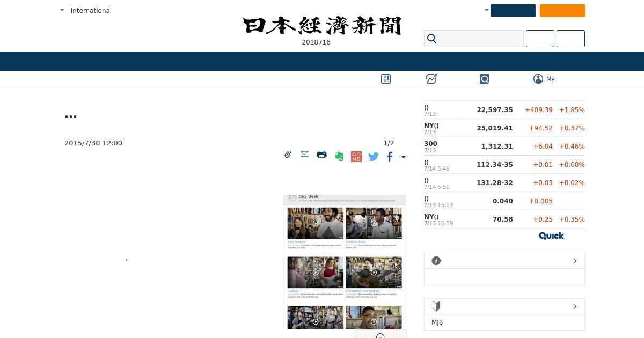Open the My account profile icon
Image resolution: width=644 pixels, height=338 pixels.
[538, 79]
